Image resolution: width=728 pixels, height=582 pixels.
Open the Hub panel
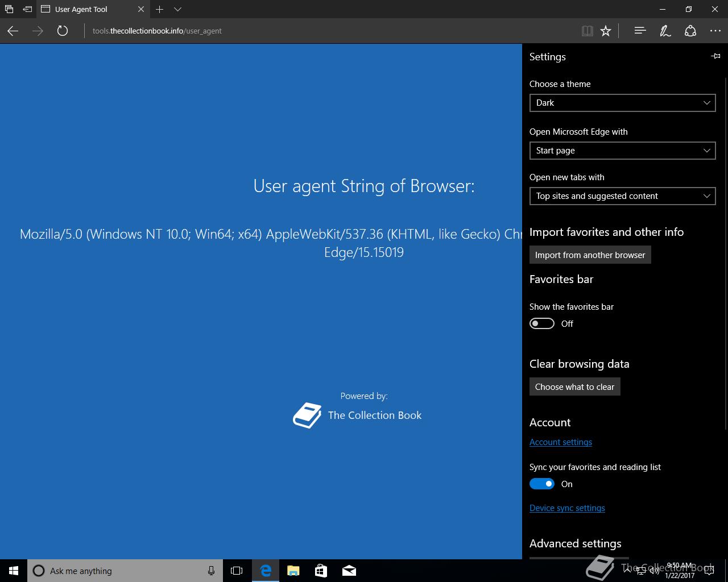[640, 31]
